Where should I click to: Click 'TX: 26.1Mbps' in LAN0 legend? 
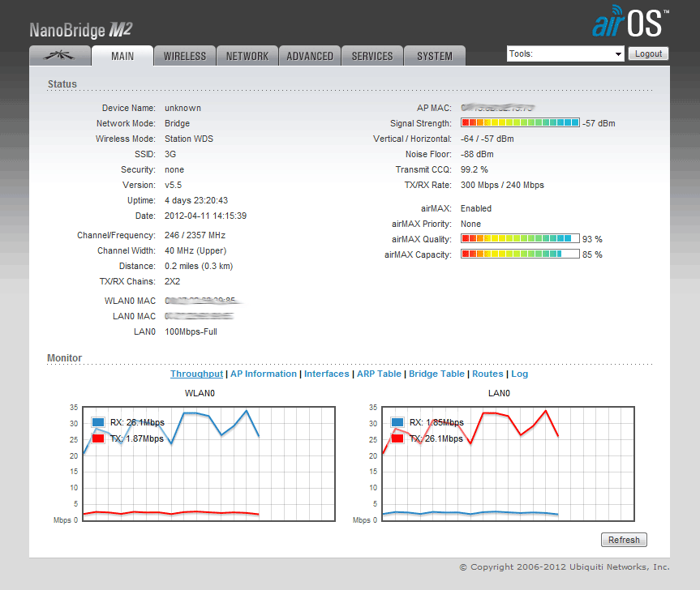tap(436, 438)
